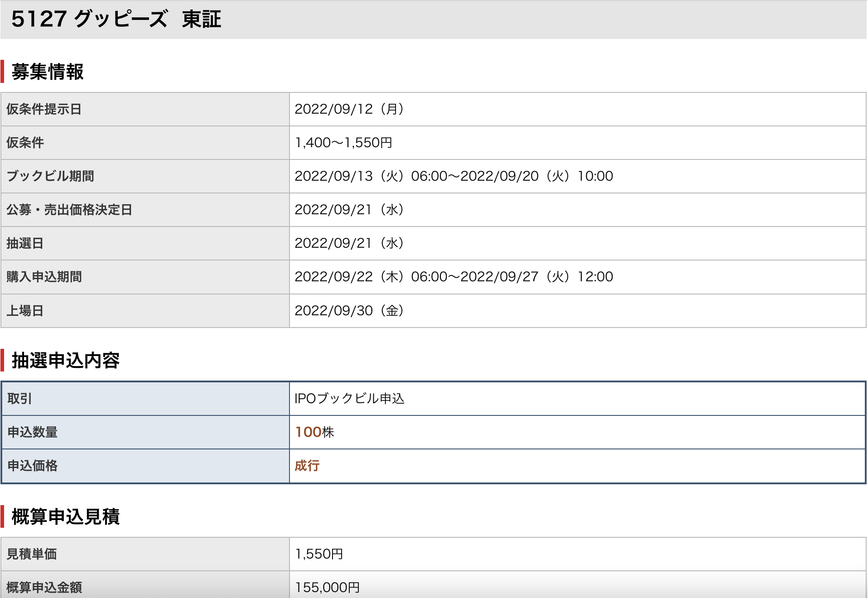The height and width of the screenshot is (598, 868).
Task: Click the '上場日' row label
Action: (x=25, y=311)
